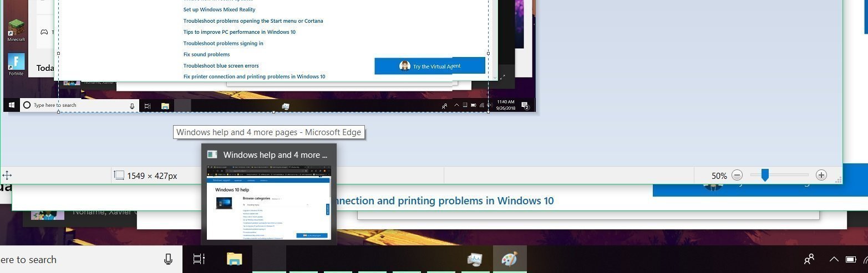The image size is (868, 273).
Task: Click the center-taskbar app icon in canvas
Action: 286,106
